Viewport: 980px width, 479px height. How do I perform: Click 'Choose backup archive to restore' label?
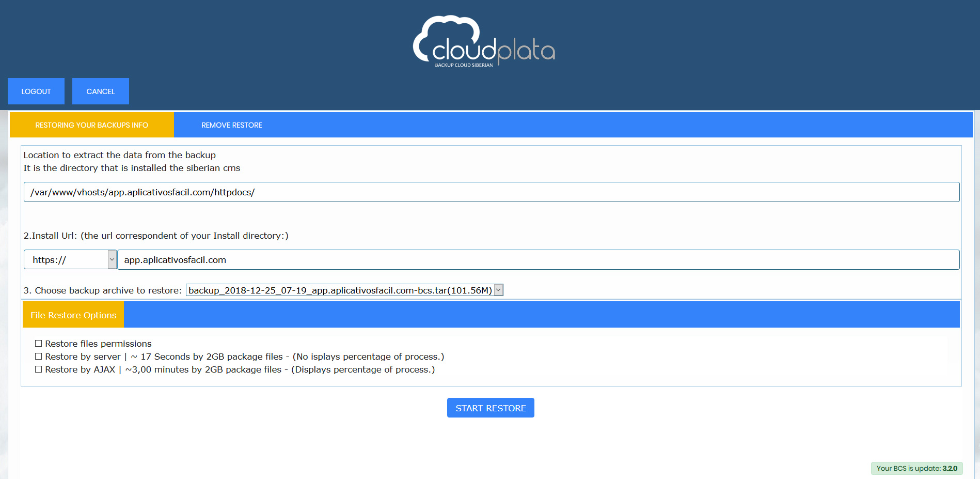coord(103,290)
